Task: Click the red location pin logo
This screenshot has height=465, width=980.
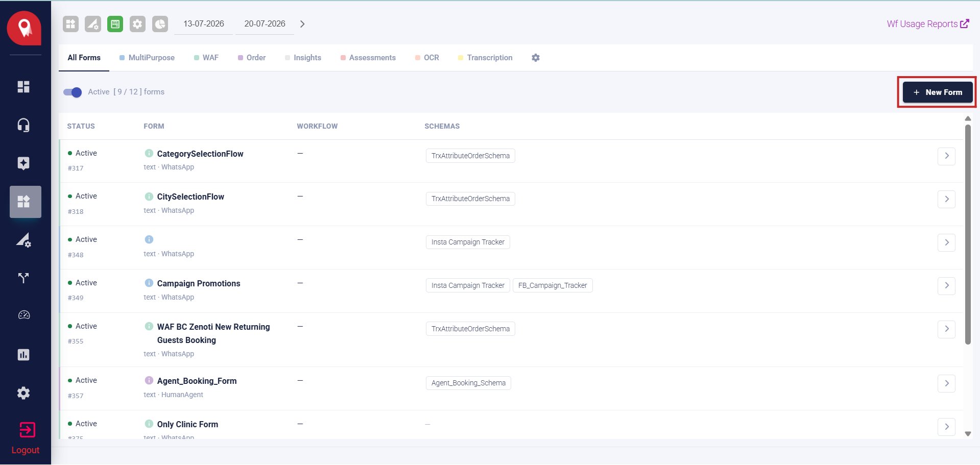Action: (24, 28)
